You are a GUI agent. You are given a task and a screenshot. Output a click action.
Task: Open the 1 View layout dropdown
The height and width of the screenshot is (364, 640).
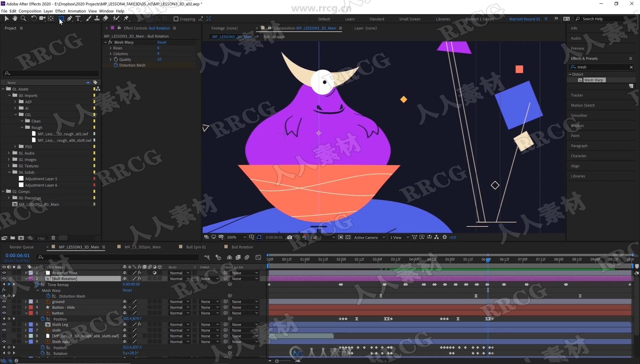point(399,237)
